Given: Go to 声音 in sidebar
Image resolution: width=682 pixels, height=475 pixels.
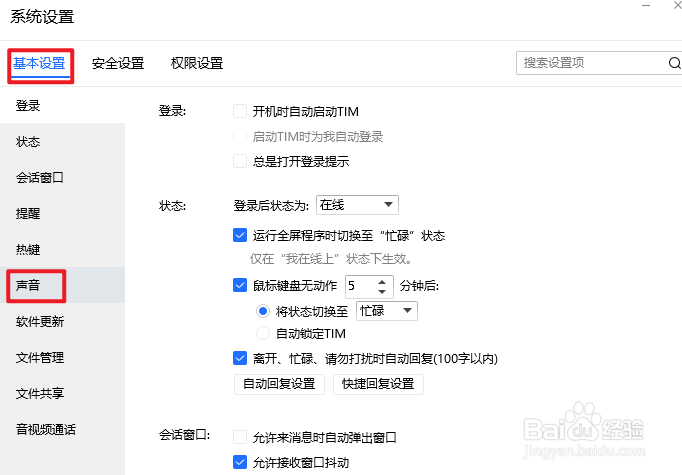Looking at the screenshot, I should point(29,285).
